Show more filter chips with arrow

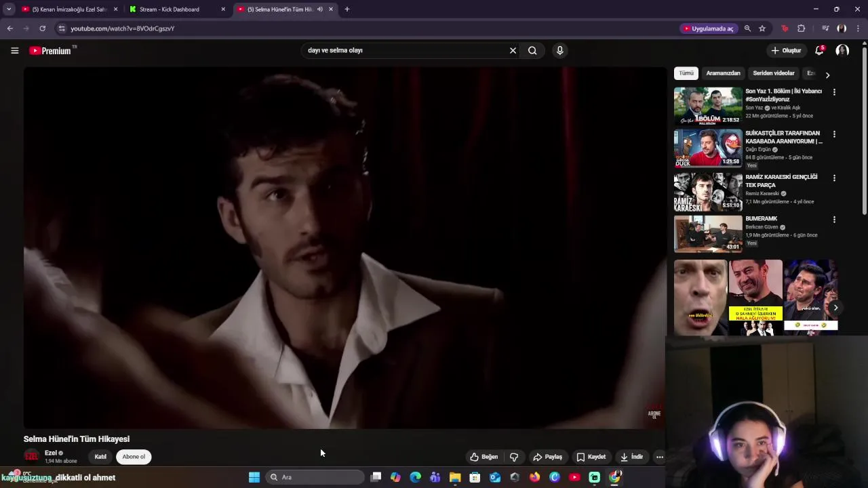pos(827,75)
